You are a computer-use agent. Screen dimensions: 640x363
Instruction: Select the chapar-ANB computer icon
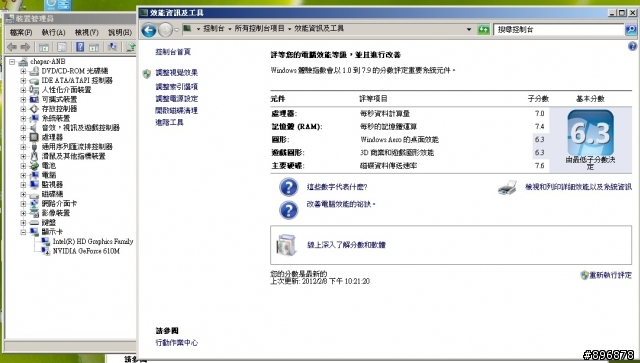pos(23,62)
